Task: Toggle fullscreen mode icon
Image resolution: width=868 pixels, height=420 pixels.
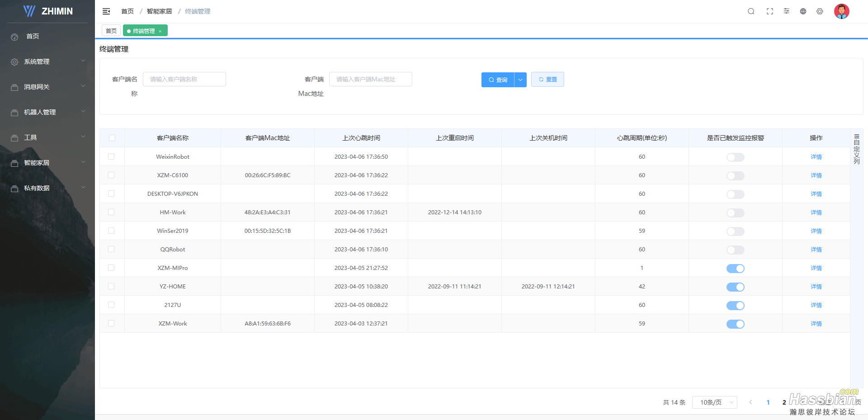Action: click(770, 11)
